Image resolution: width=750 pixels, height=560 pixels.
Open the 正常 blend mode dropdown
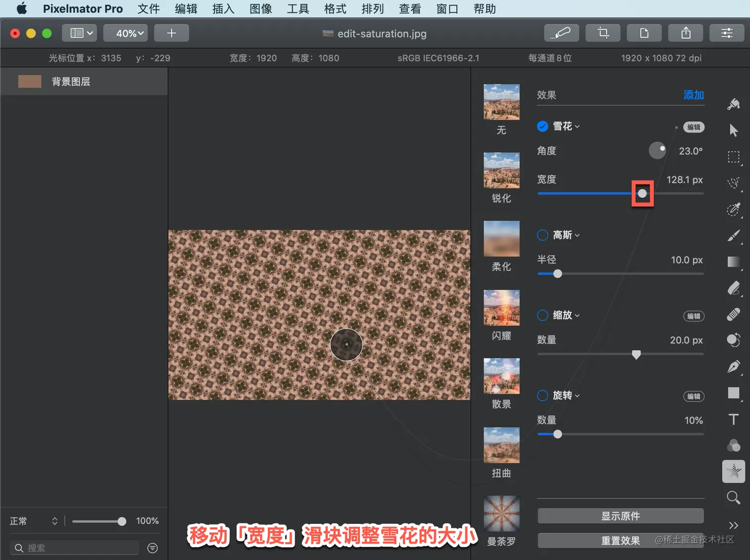(x=34, y=521)
